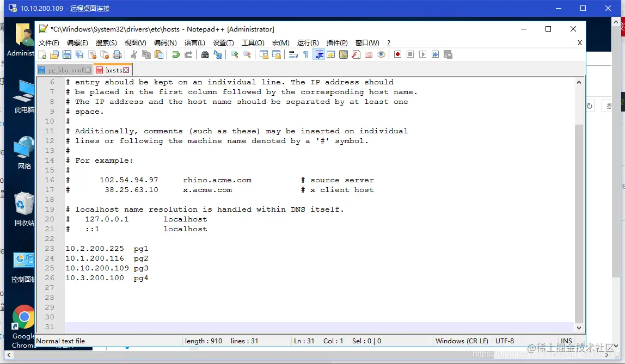Open the Replace dialog icon
625x364 pixels.
pos(218,54)
